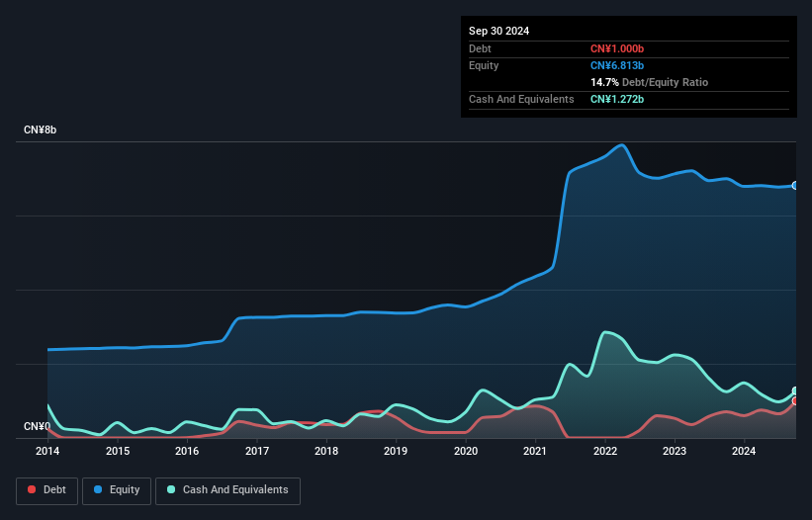Click the 2016 x-axis label

pos(187,451)
